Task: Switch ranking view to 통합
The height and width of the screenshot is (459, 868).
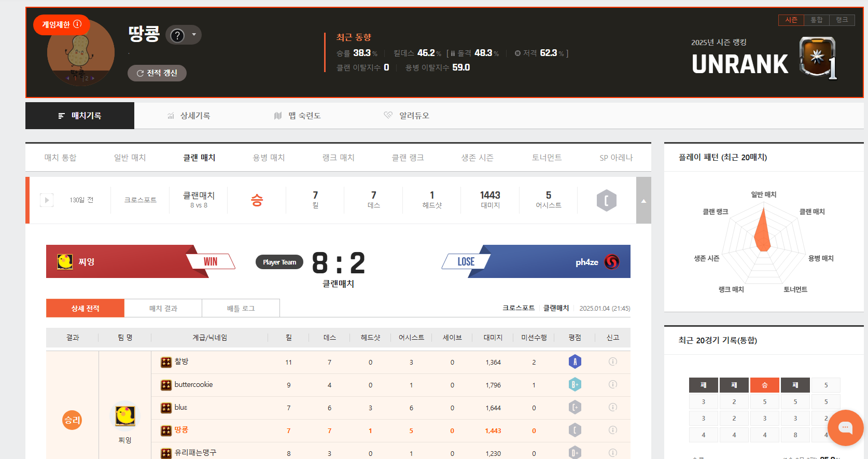Action: tap(816, 20)
